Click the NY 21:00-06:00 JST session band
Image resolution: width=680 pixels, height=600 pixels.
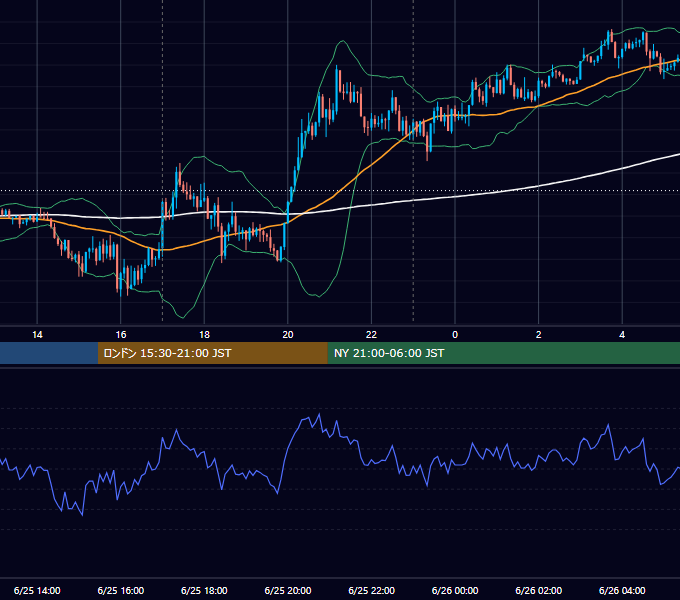pyautogui.click(x=503, y=353)
